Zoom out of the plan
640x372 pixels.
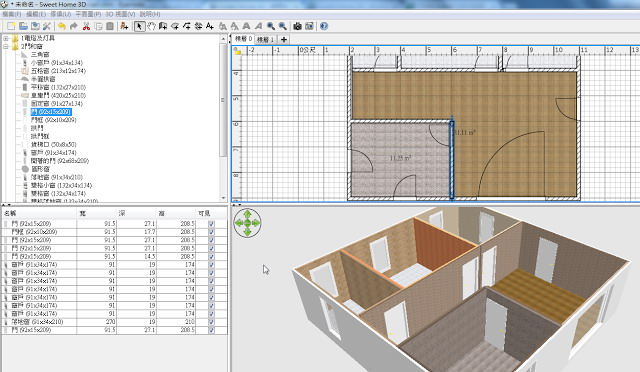click(x=282, y=26)
